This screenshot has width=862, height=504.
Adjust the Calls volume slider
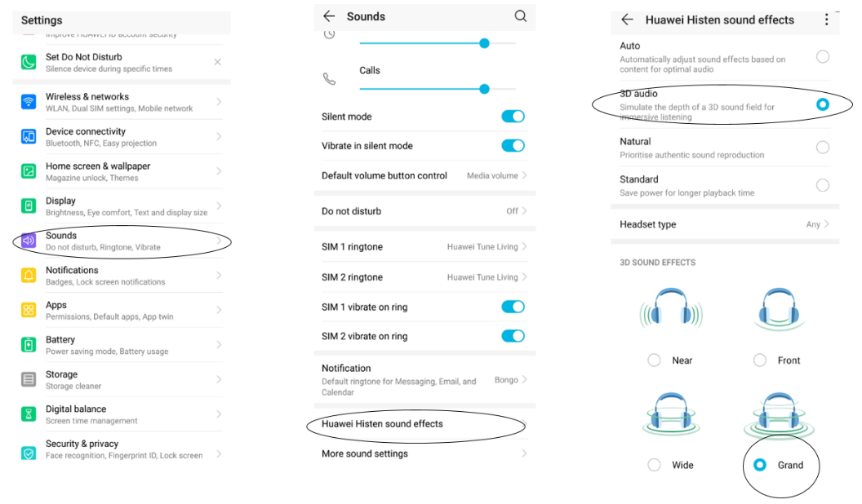[x=484, y=89]
